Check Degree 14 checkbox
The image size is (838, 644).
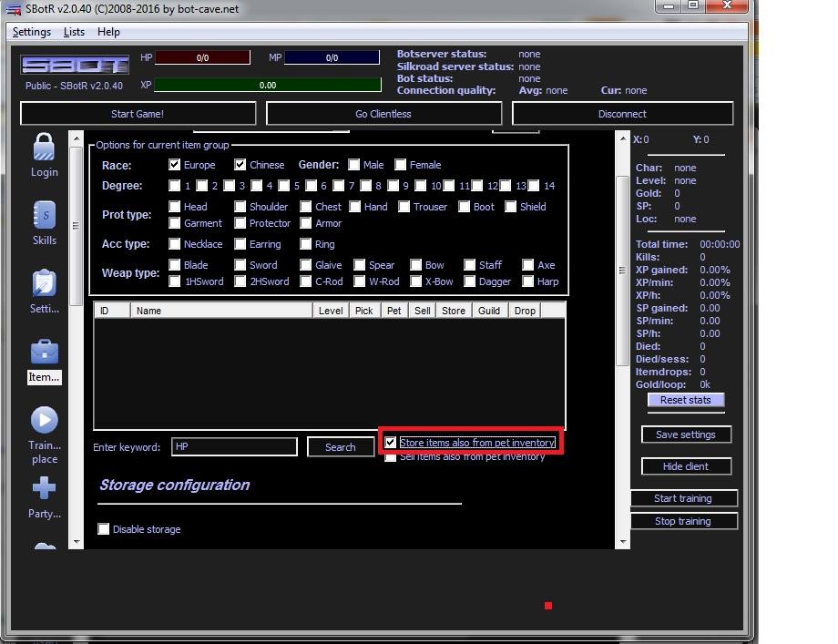pos(534,186)
